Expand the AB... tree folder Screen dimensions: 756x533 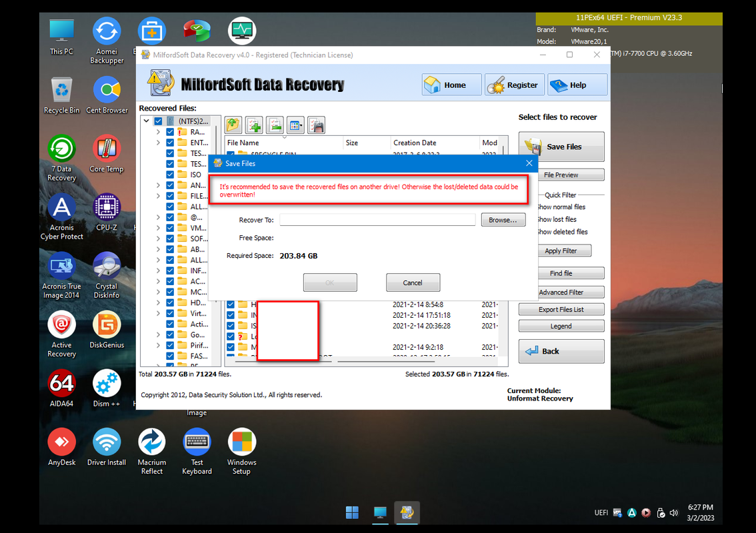(x=158, y=249)
